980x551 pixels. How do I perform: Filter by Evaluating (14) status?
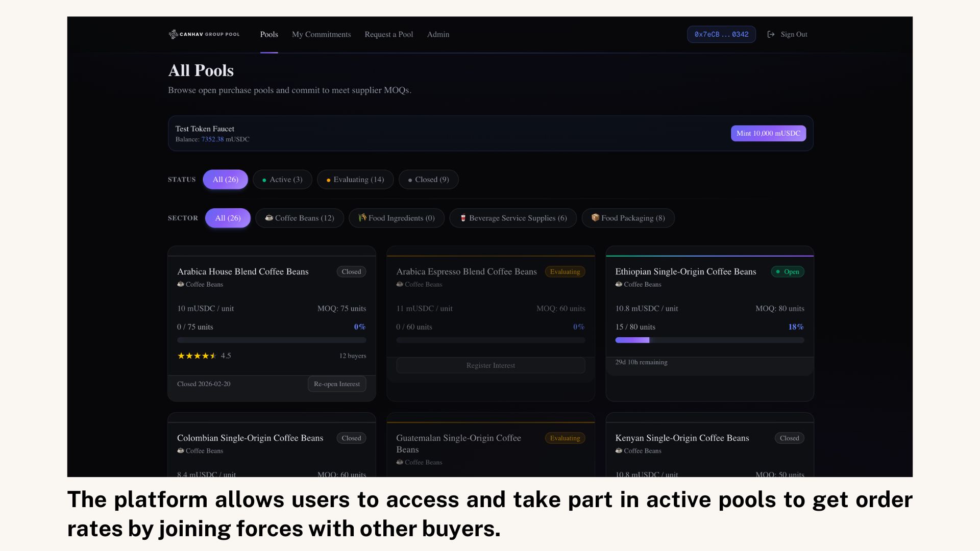click(355, 180)
